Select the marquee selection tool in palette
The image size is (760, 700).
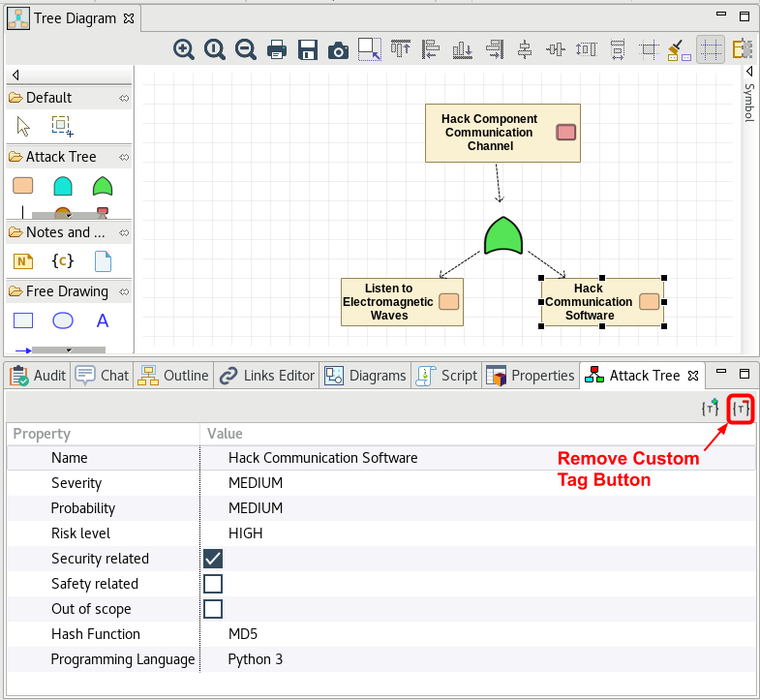pyautogui.click(x=62, y=126)
